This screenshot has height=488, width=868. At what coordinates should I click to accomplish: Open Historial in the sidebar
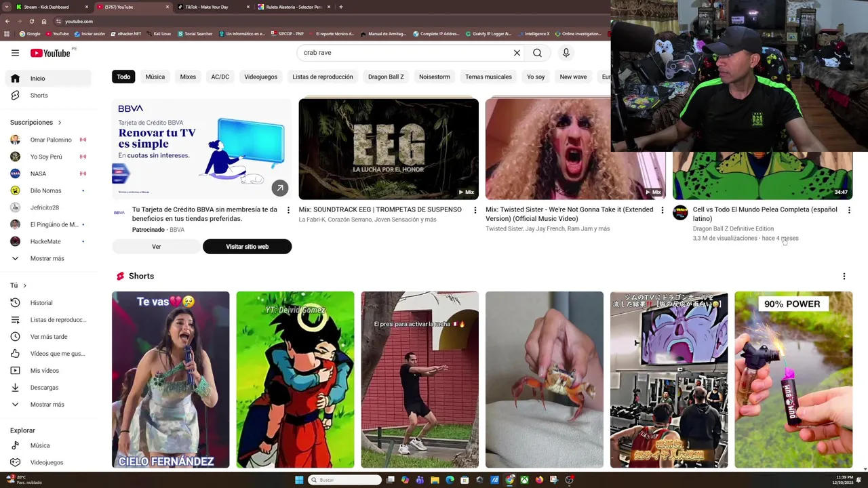pyautogui.click(x=47, y=303)
